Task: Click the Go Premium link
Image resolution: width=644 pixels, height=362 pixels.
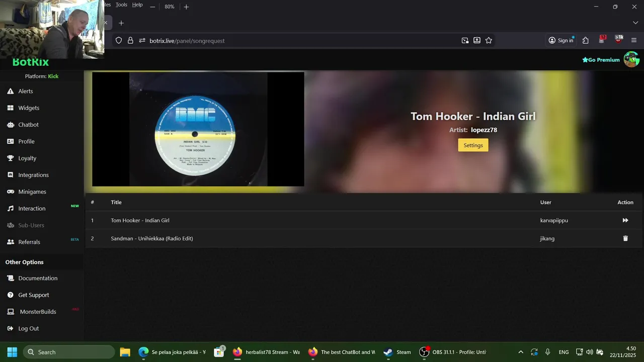Action: click(x=601, y=60)
